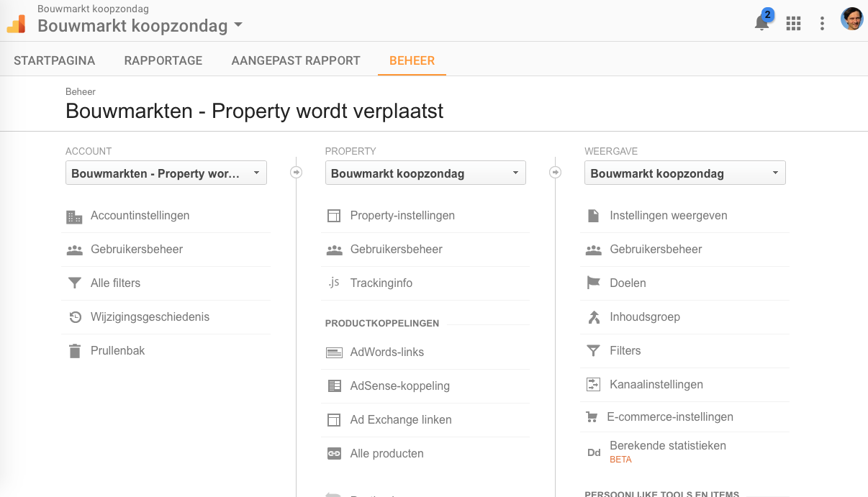Click the view Filters funnel icon
Viewport: 868px width, 497px height.
[593, 351]
